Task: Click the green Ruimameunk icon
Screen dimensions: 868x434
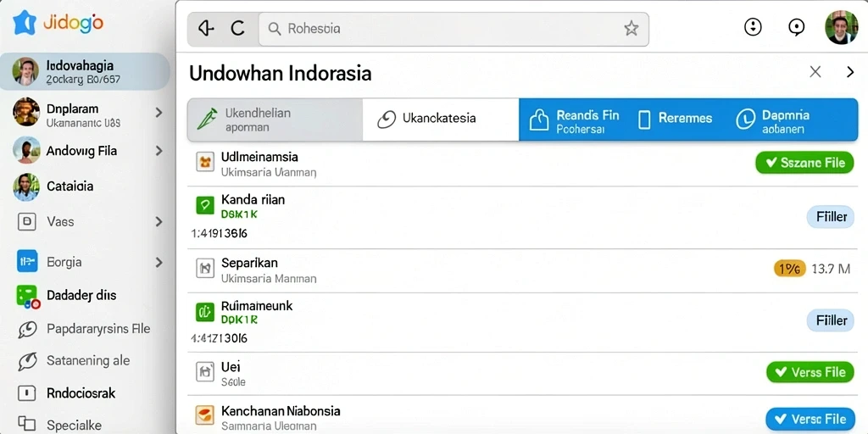Action: [x=205, y=312]
